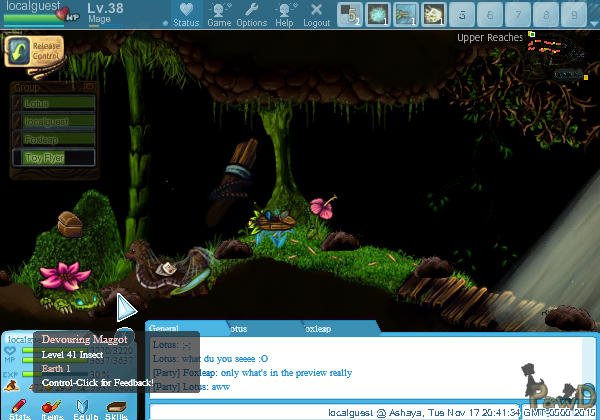Screen dimensions: 600x420
Task: Activate the fourth hotbar claw skill
Action: coord(434,15)
